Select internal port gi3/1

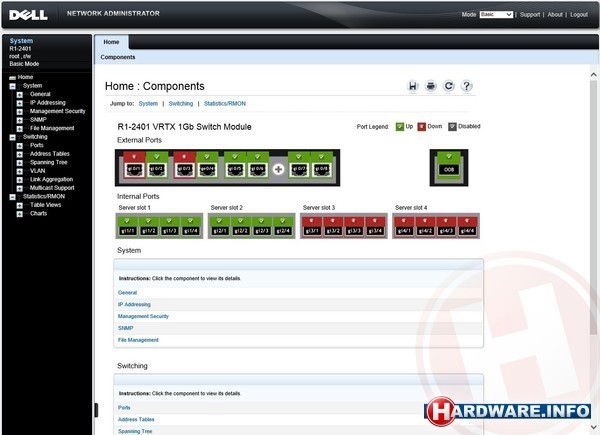[312, 226]
